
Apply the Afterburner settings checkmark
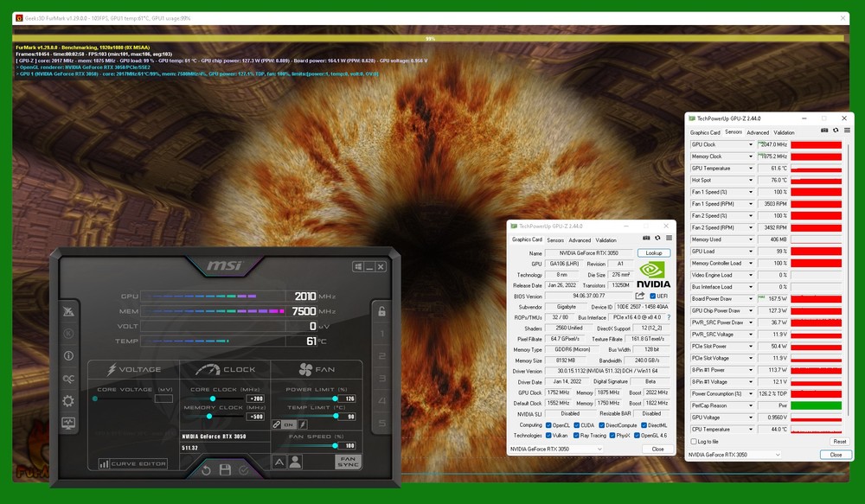pos(243,469)
